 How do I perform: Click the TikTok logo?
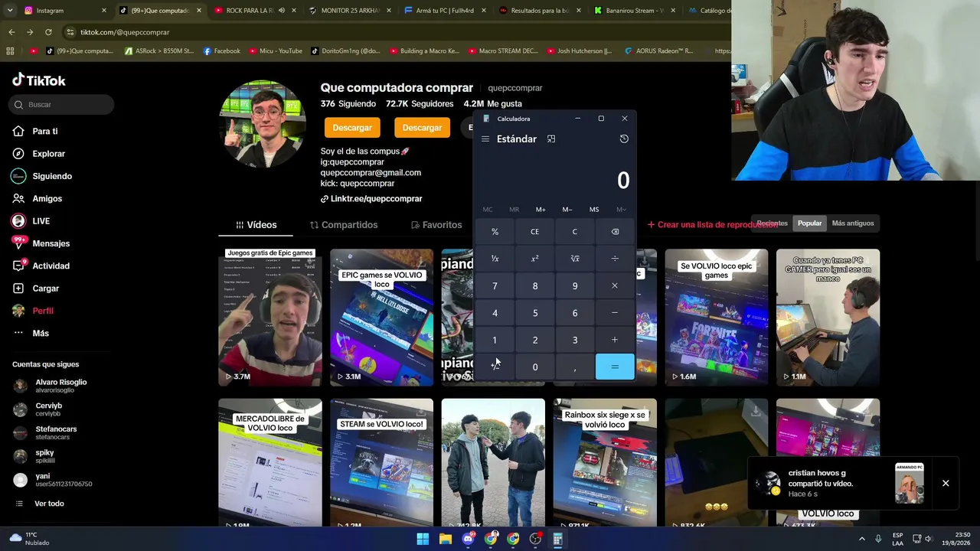[x=39, y=80]
